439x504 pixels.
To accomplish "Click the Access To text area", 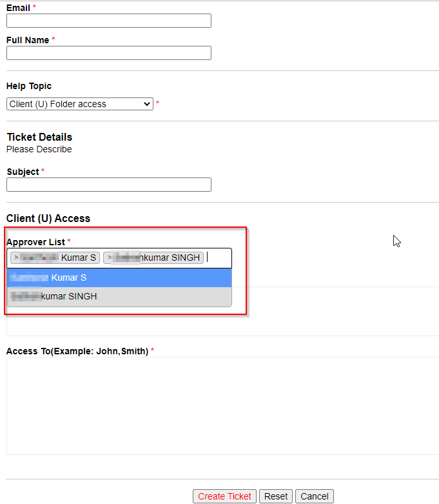I will pyautogui.click(x=222, y=406).
